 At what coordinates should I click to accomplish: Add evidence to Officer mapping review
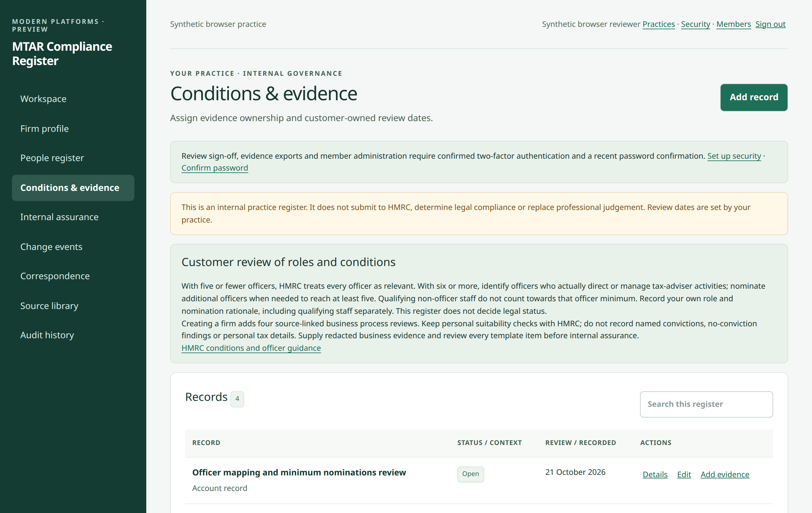click(x=725, y=474)
